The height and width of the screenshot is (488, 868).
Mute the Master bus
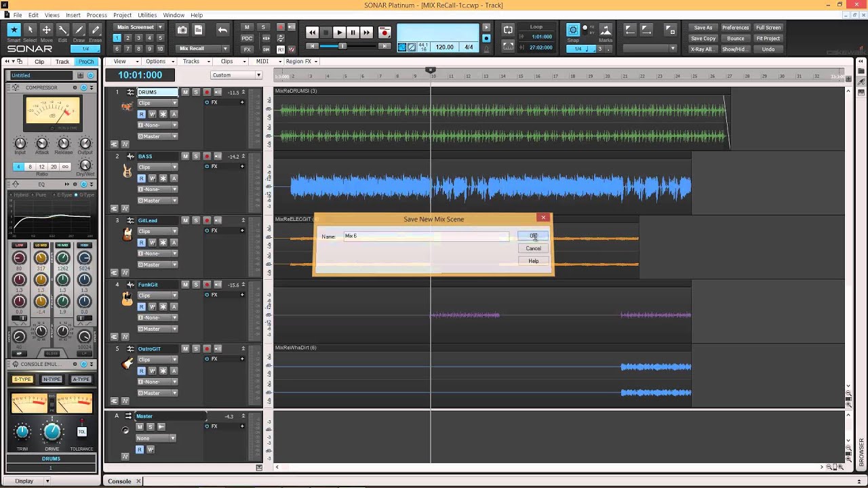(139, 427)
